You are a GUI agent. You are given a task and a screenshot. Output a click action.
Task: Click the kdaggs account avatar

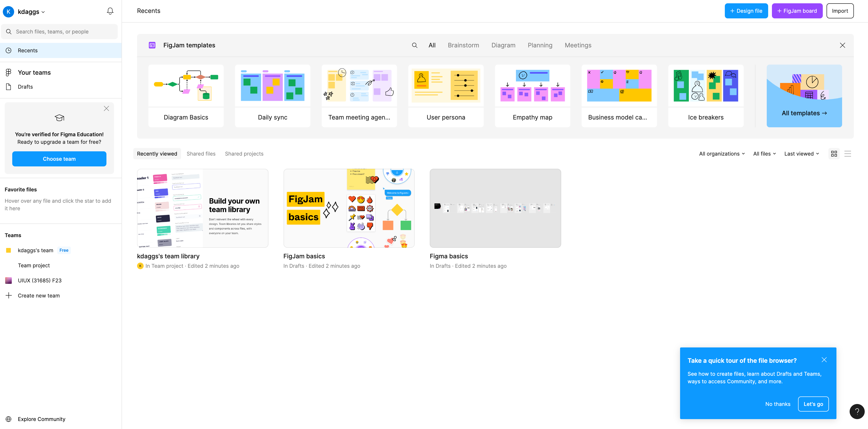click(x=8, y=12)
